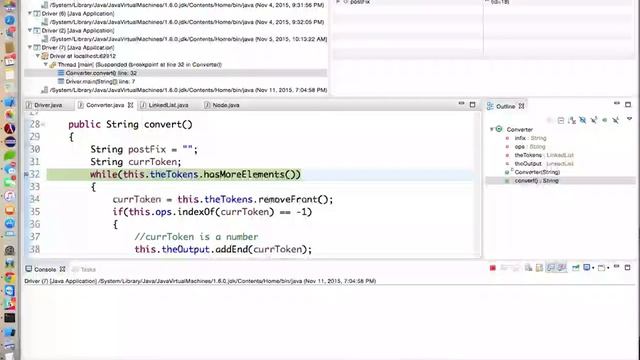Toggle alphabetical sort in Outline panel

(x=572, y=120)
